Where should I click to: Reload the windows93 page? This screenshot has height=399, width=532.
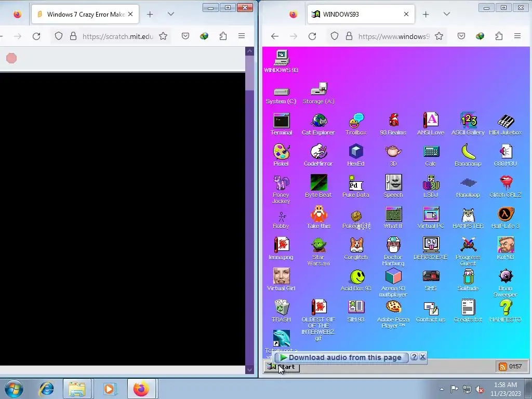(312, 36)
